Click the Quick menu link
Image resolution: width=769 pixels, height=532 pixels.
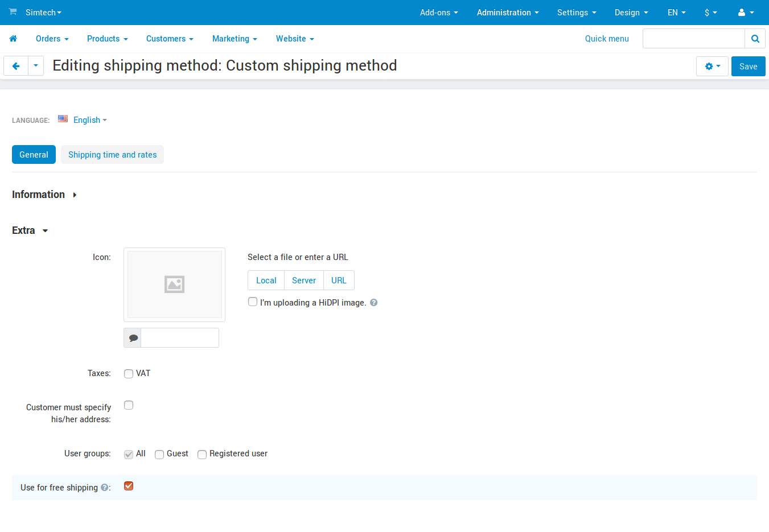607,39
